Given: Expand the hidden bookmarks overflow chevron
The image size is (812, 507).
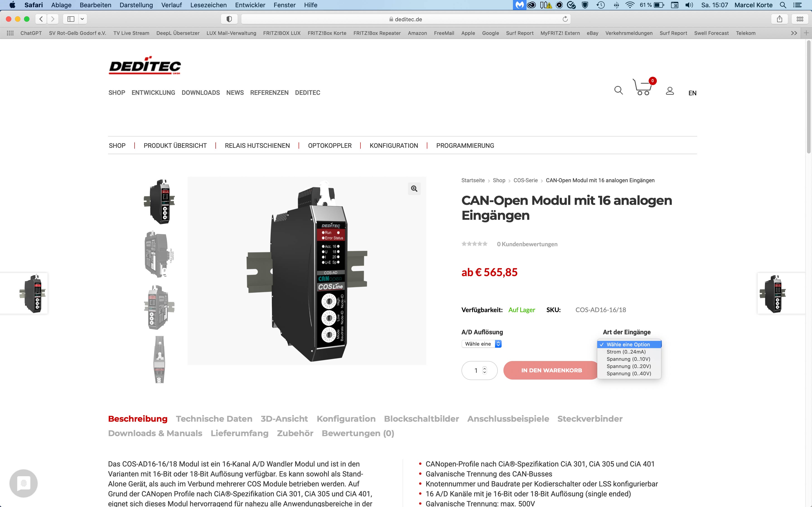Looking at the screenshot, I should (794, 33).
